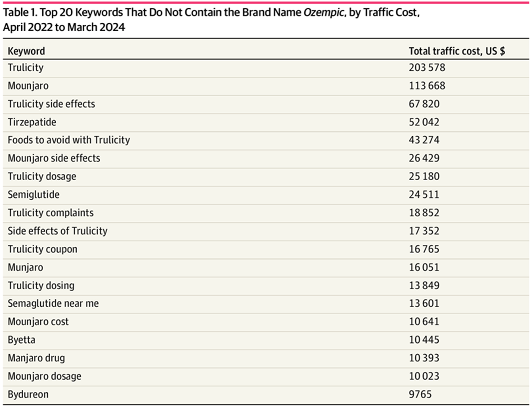Click the Mounjaro side effects keyword

tap(54, 158)
